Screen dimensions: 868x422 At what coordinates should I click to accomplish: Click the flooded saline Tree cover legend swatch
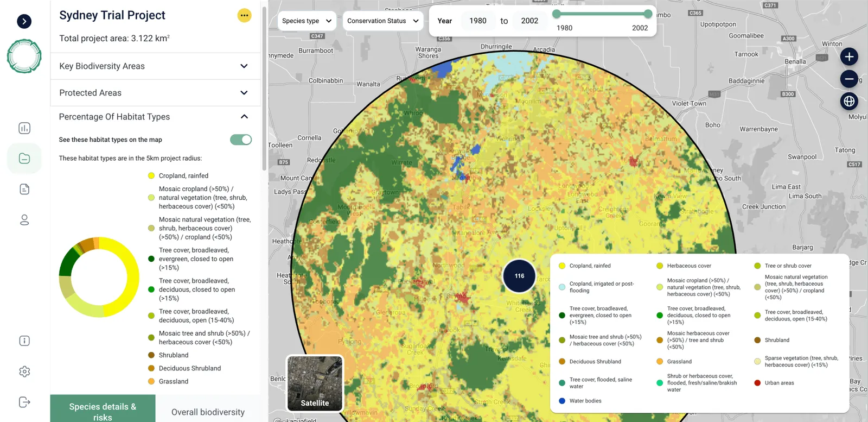click(x=562, y=383)
